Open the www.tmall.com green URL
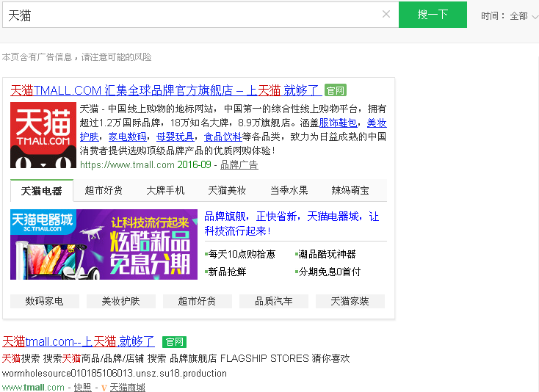This screenshot has width=539, height=392. [33, 387]
